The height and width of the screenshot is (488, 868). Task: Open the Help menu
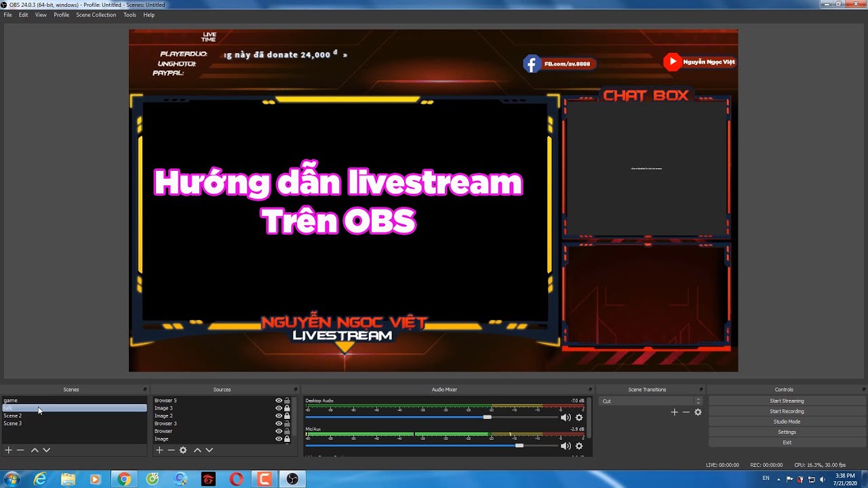click(x=149, y=15)
